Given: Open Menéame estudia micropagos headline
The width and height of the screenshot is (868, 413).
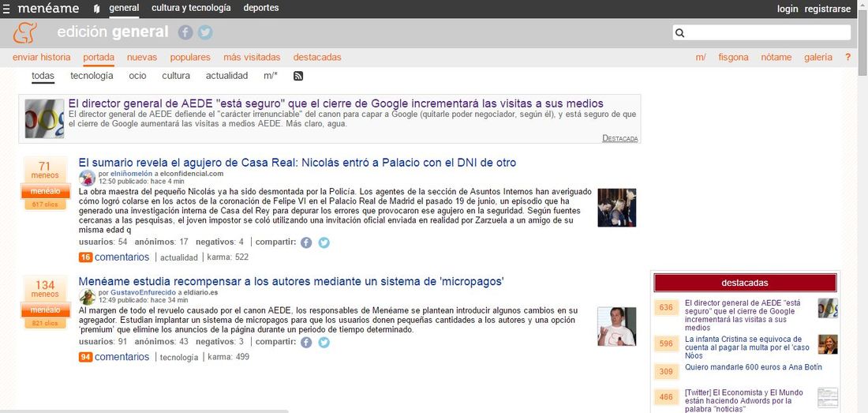Looking at the screenshot, I should (291, 282).
